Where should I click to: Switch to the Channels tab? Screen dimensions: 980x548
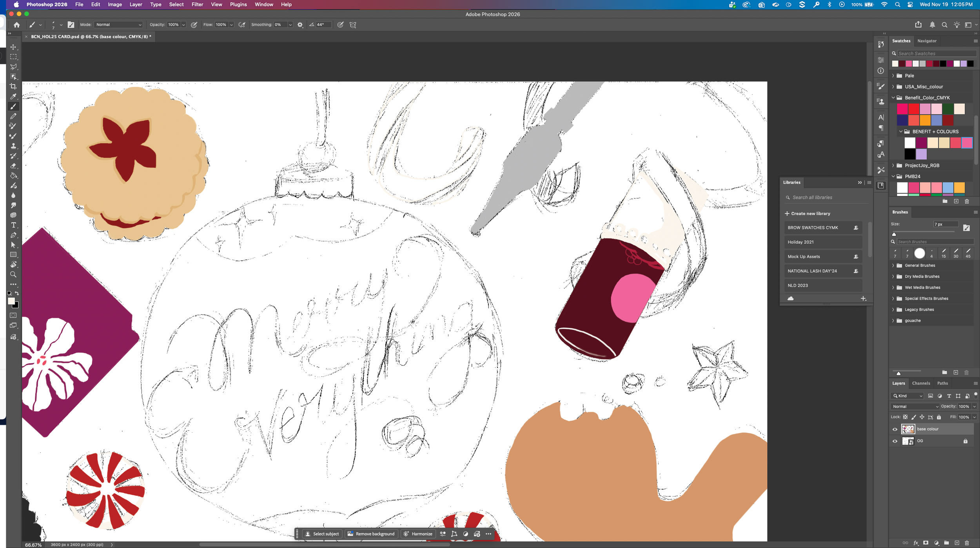coord(921,383)
